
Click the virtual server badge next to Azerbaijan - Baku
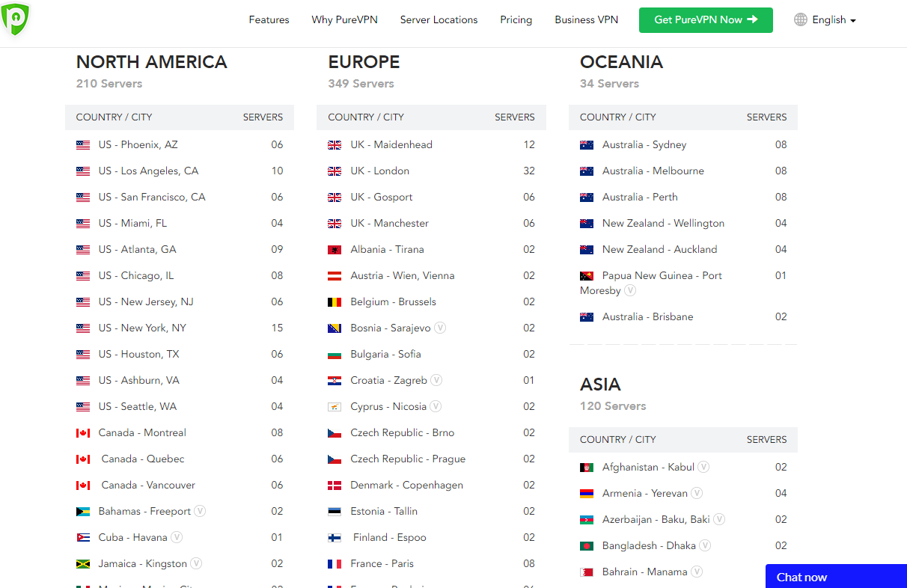click(x=719, y=519)
